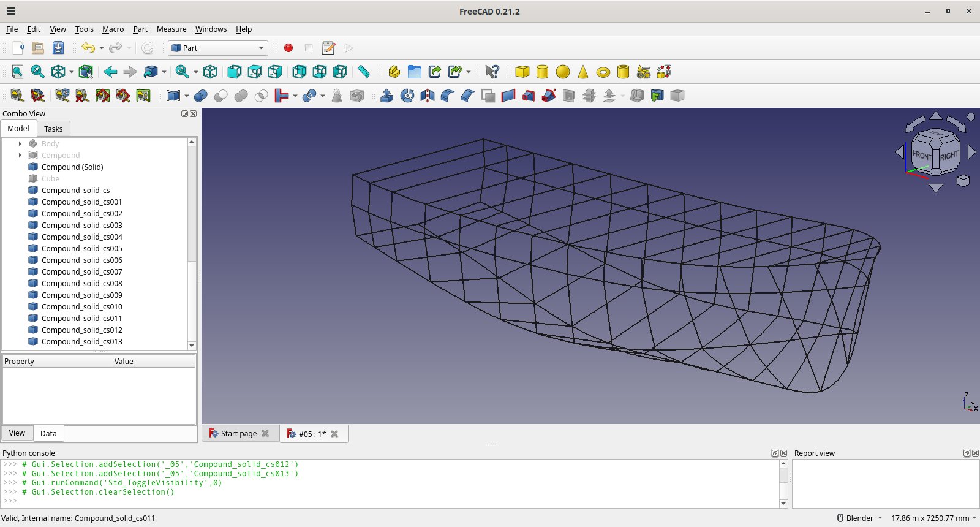Start macro recording with red button

pos(288,48)
